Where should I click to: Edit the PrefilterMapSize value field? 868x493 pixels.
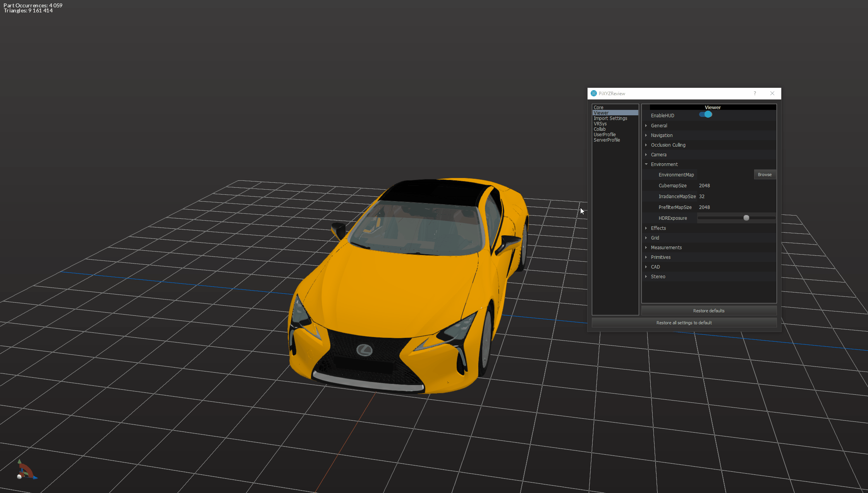click(737, 207)
